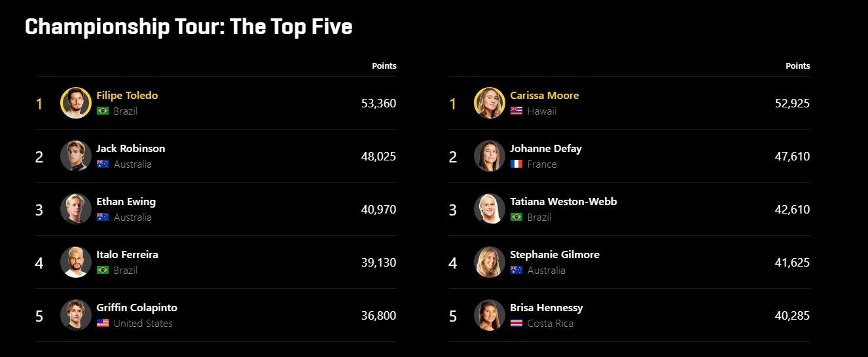868x357 pixels.
Task: Click Italo Ferreira's profile photo
Action: tap(76, 262)
